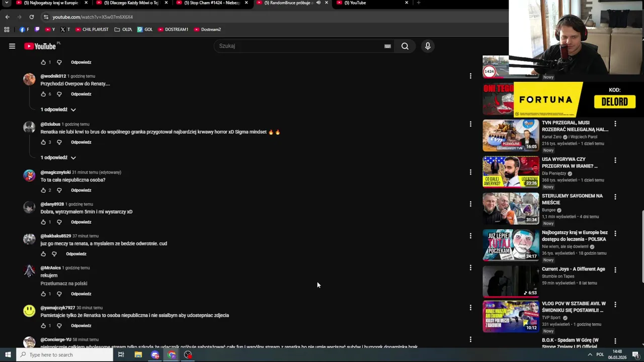644x362 pixels.
Task: Open the Facebook 'F' bookmark
Action: [24, 29]
